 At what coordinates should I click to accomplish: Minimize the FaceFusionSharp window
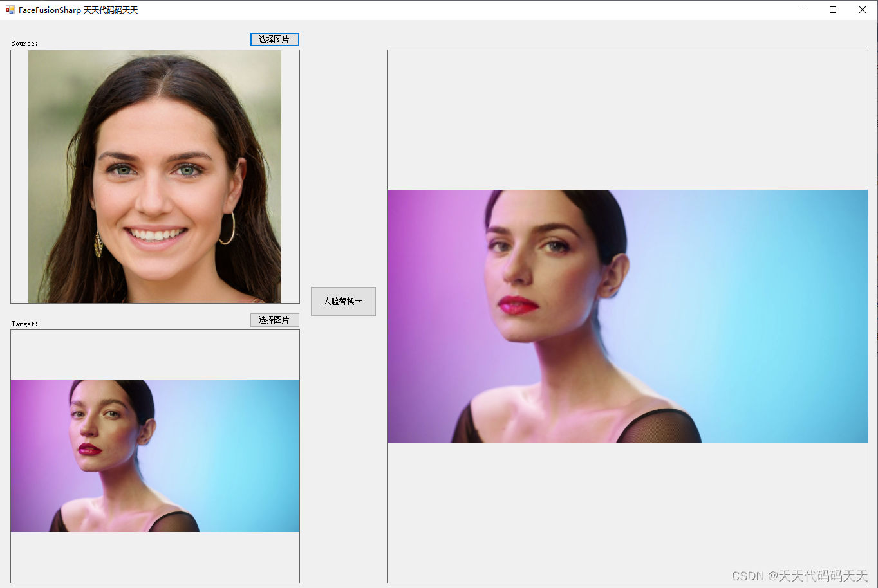coord(803,10)
